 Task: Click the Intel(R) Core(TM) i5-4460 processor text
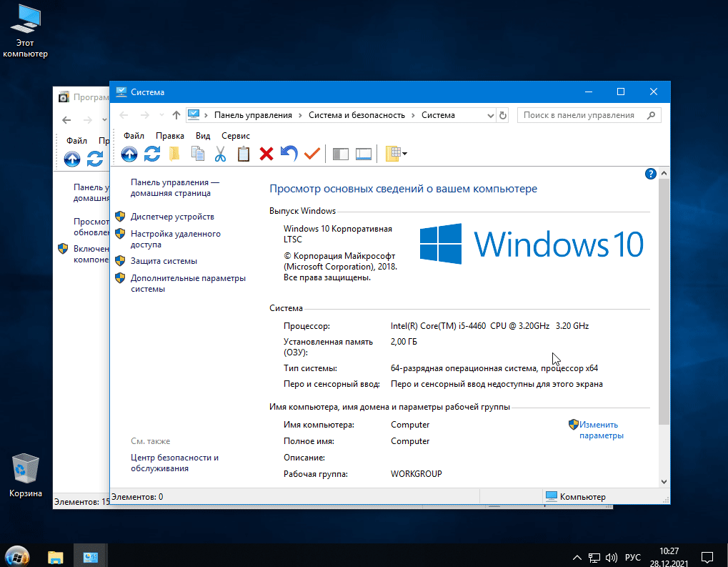click(490, 326)
